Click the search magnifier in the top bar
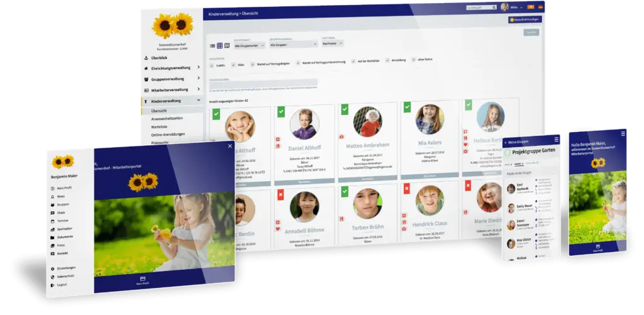644x315 pixels. point(494,8)
